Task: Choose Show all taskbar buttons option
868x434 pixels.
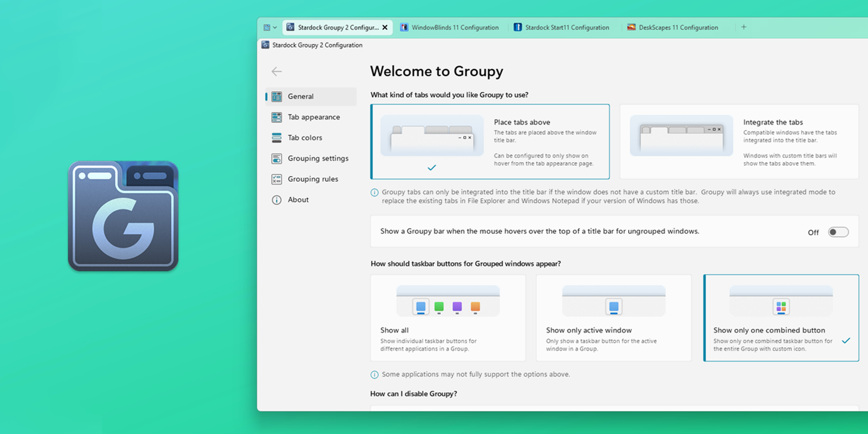Action: (x=448, y=318)
